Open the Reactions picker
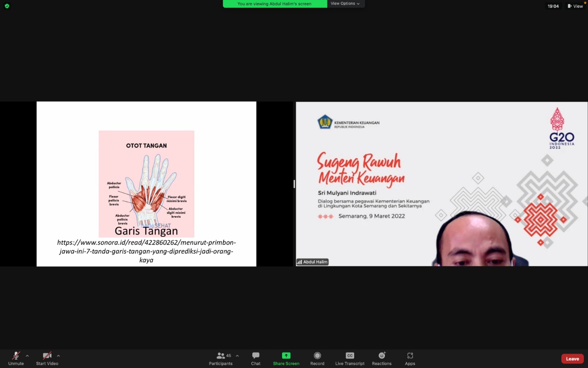 coord(381,358)
